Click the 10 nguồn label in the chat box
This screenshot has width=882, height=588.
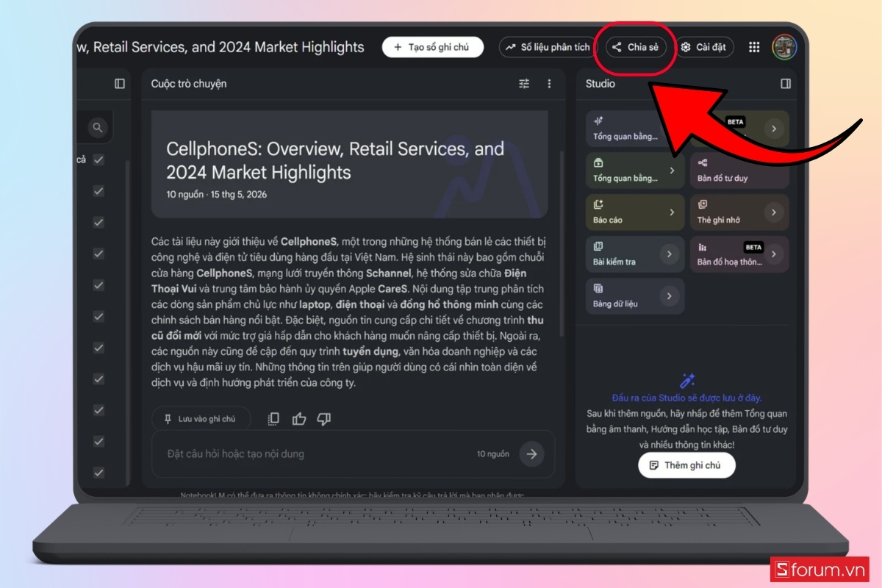(x=493, y=454)
